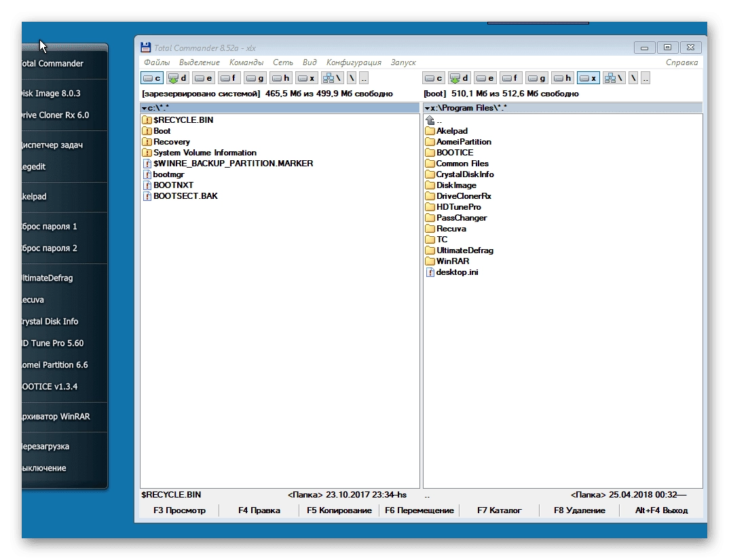Image resolution: width=729 pixels, height=560 pixels.
Task: Select Boot folder in left panel
Action: 157,131
